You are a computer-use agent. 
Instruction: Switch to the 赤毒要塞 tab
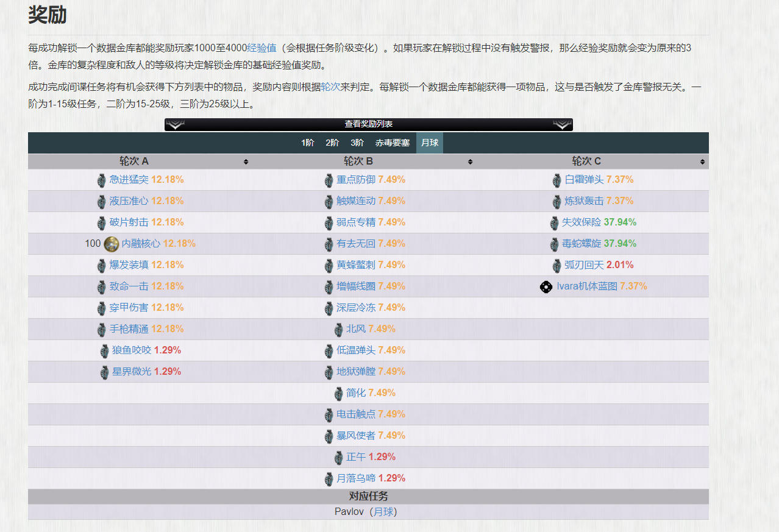pos(393,143)
